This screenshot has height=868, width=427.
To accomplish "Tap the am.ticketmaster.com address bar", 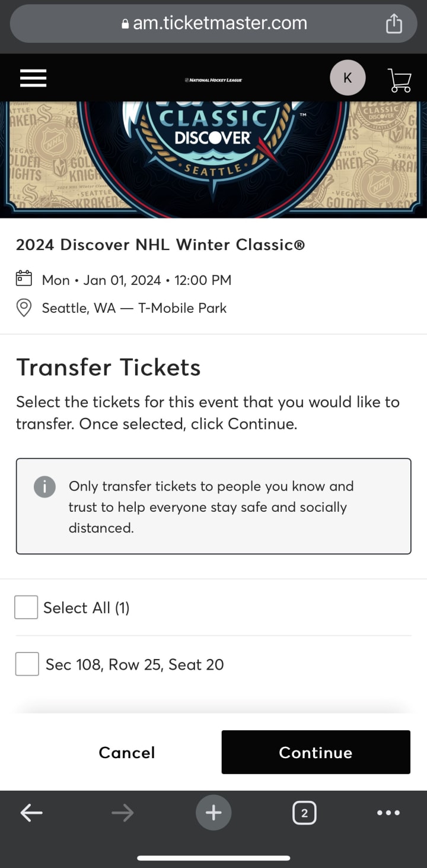I will tap(213, 23).
